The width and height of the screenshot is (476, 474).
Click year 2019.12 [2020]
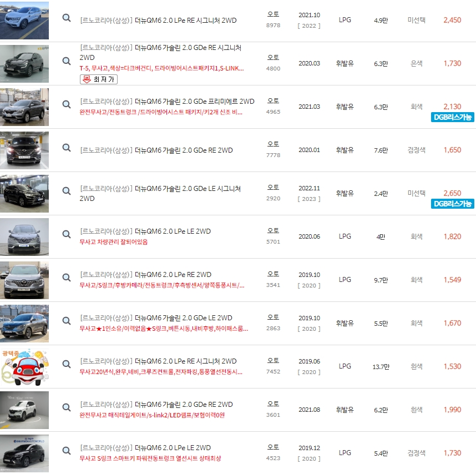[309, 453]
